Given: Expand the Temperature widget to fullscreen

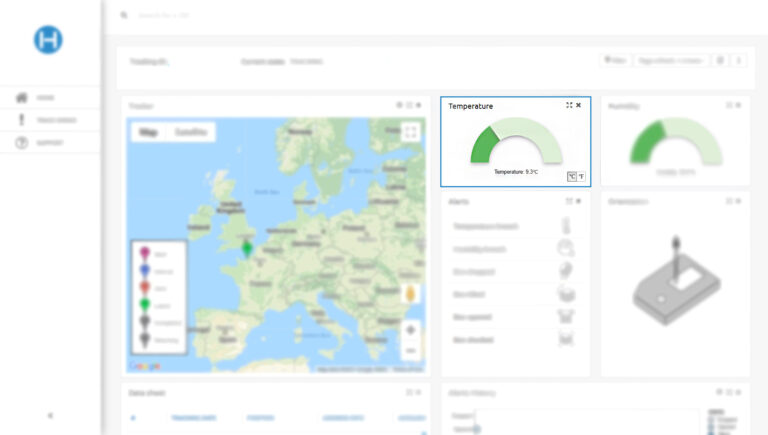Looking at the screenshot, I should pyautogui.click(x=569, y=105).
